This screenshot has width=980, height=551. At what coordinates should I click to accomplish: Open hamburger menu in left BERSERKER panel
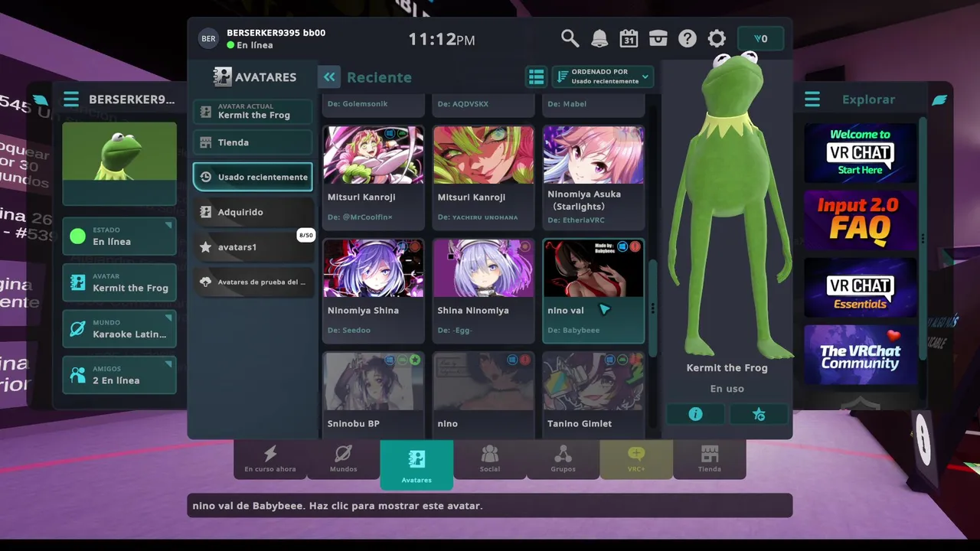click(71, 99)
